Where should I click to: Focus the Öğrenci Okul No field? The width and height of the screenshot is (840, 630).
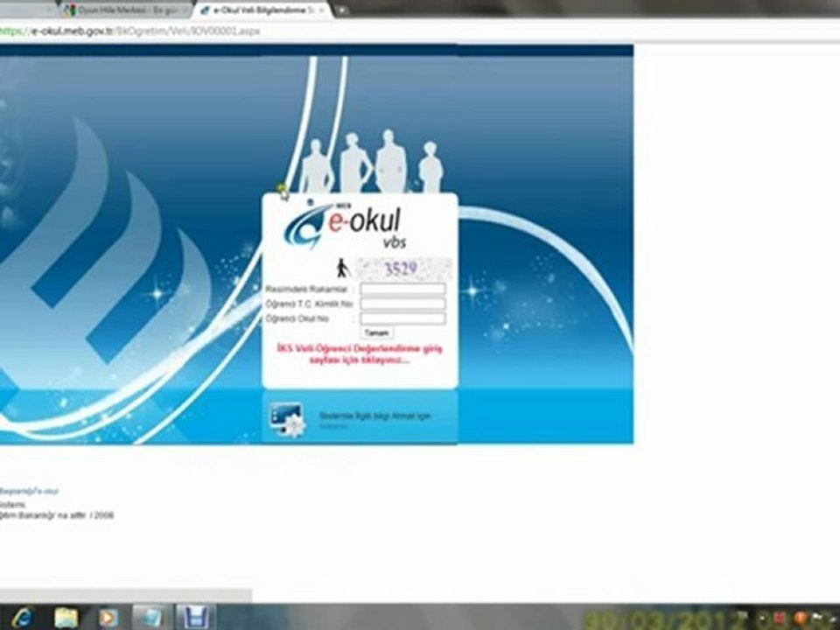click(402, 318)
